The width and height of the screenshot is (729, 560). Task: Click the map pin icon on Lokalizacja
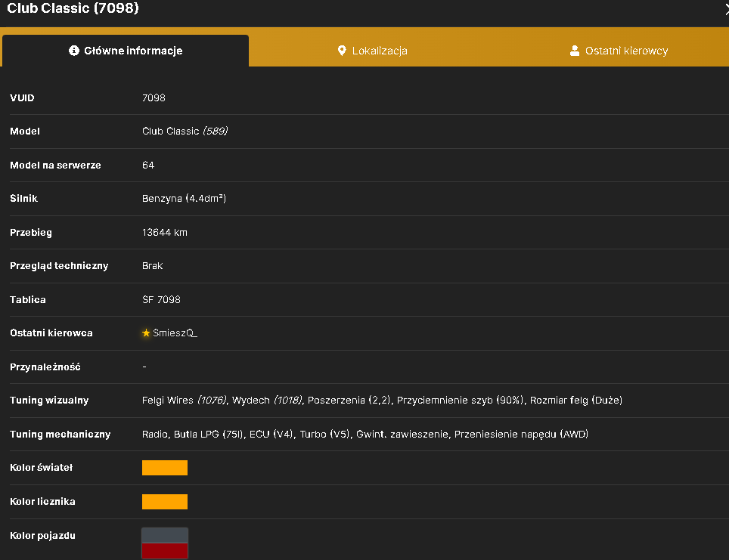342,51
